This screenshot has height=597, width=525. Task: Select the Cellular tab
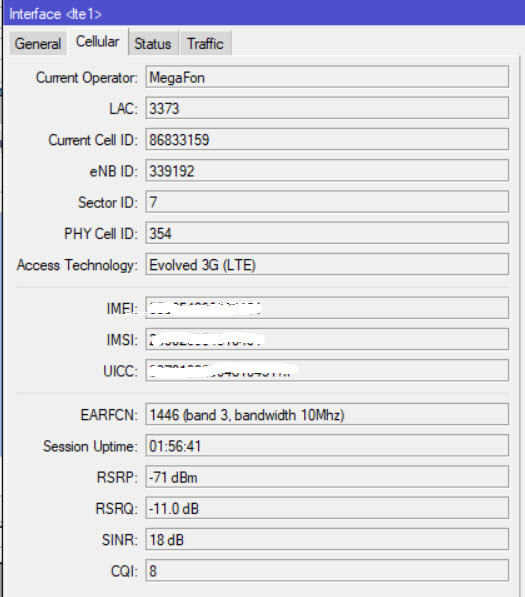97,42
